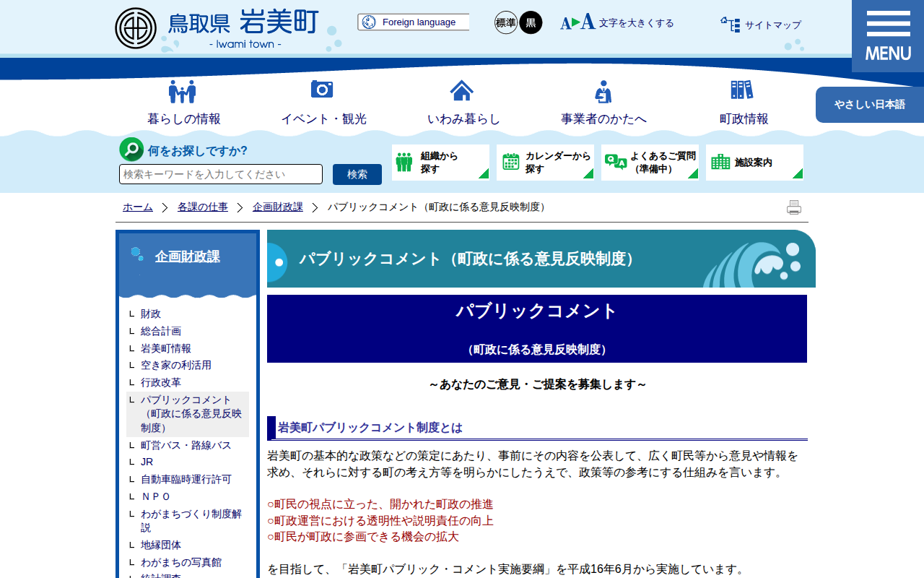Screen dimensions: 924x578
Task: Click the Iwami town emblem logo
Action: click(136, 28)
